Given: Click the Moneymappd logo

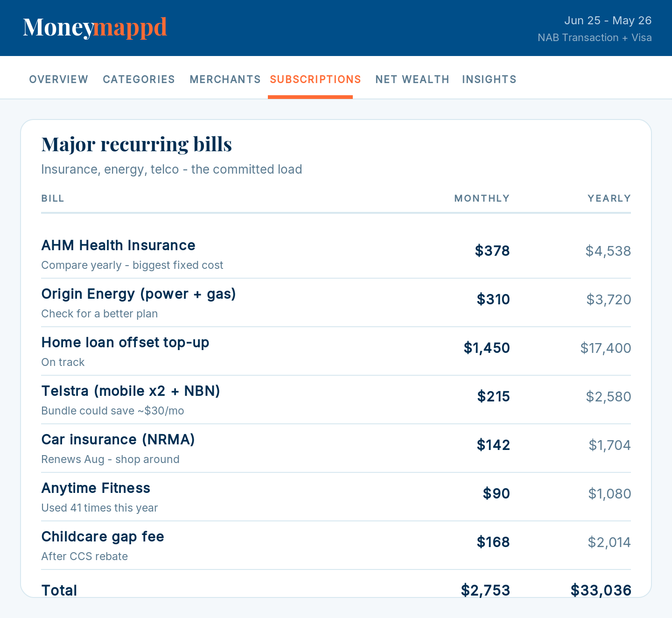Looking at the screenshot, I should 95,28.
